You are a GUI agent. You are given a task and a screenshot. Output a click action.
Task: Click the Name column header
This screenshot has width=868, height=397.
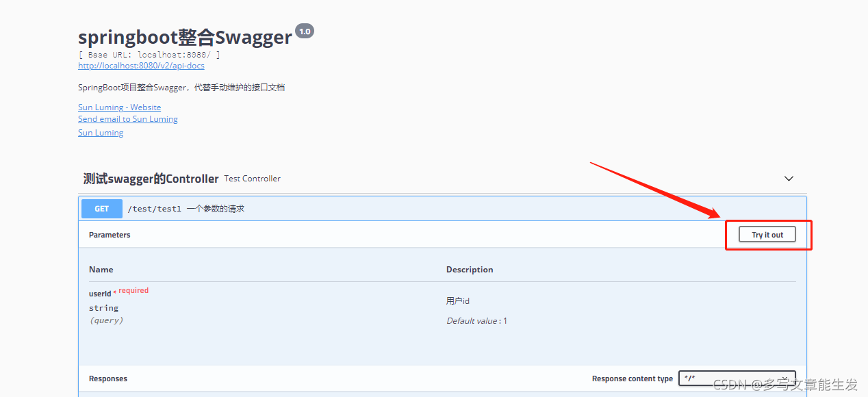tap(101, 270)
